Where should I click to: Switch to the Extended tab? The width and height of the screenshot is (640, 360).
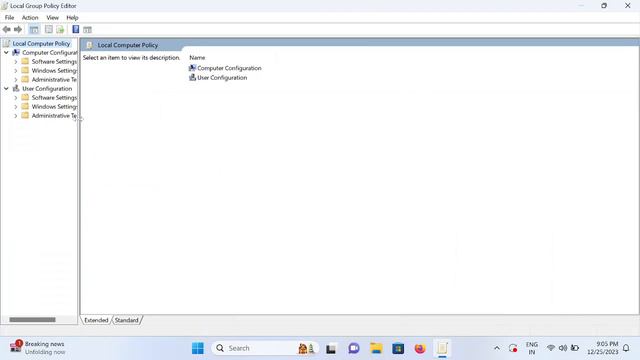point(96,320)
